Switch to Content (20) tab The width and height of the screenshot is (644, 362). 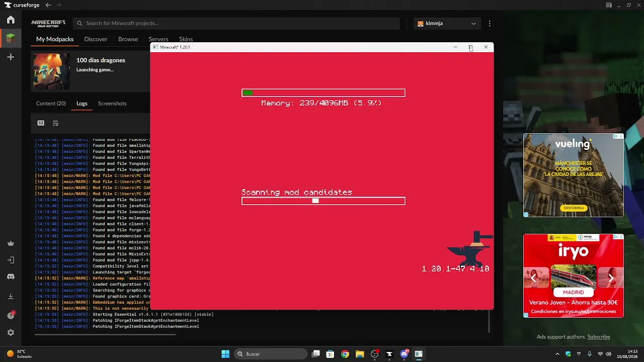coord(51,104)
